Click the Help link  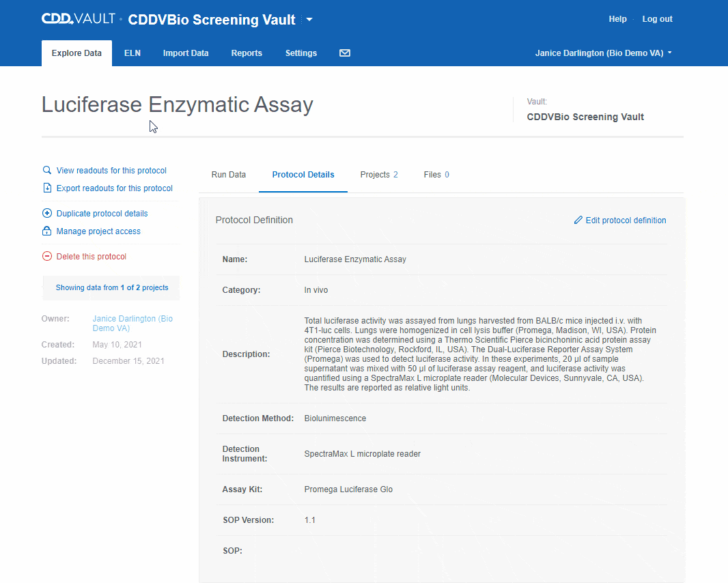[617, 18]
